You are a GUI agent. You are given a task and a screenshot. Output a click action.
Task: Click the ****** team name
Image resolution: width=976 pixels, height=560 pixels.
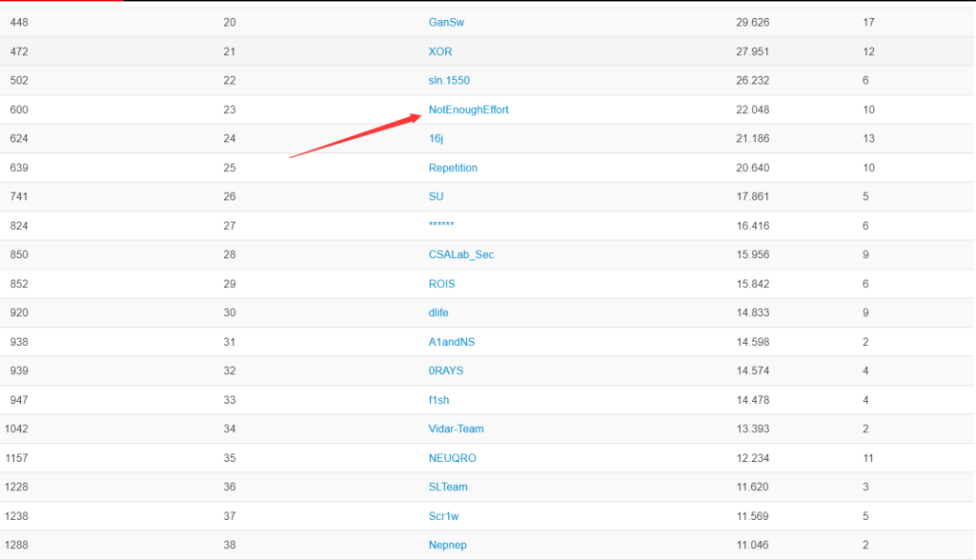point(441,226)
